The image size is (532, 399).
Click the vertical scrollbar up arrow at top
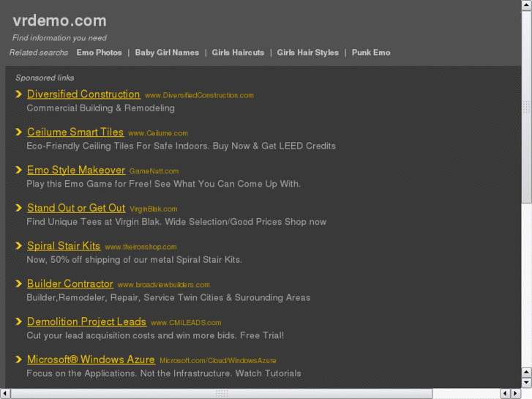pyautogui.click(x=527, y=5)
